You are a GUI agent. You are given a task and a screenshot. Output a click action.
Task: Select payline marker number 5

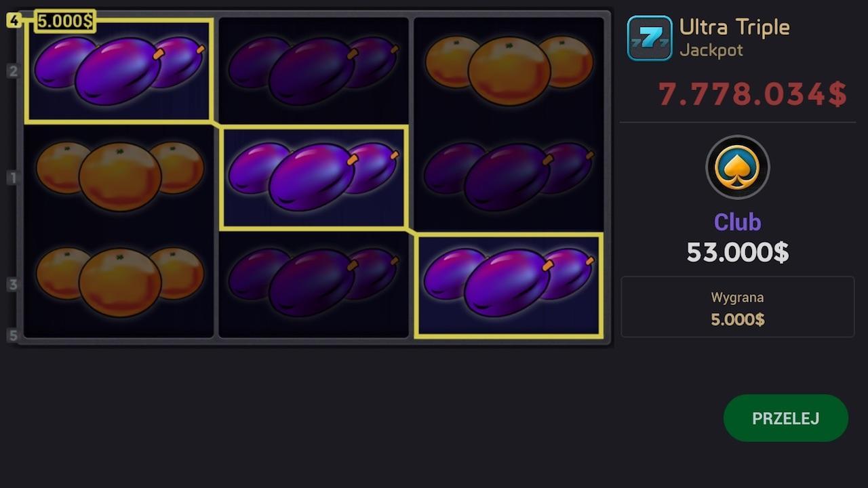click(13, 335)
